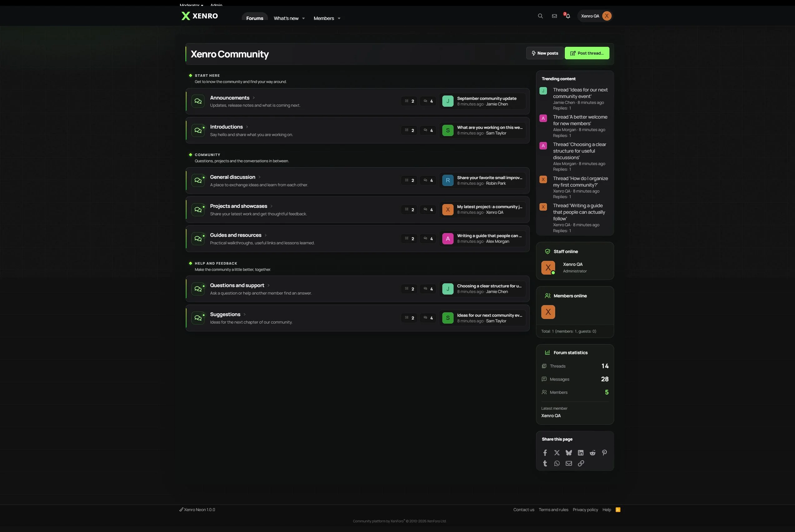Image resolution: width=795 pixels, height=532 pixels.
Task: Open the conversations envelope icon
Action: [554, 16]
